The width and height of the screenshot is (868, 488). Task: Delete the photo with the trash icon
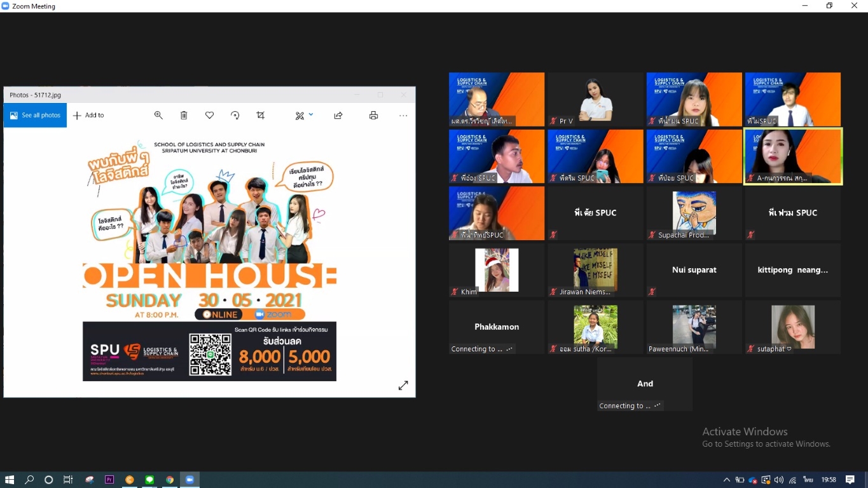pos(184,115)
